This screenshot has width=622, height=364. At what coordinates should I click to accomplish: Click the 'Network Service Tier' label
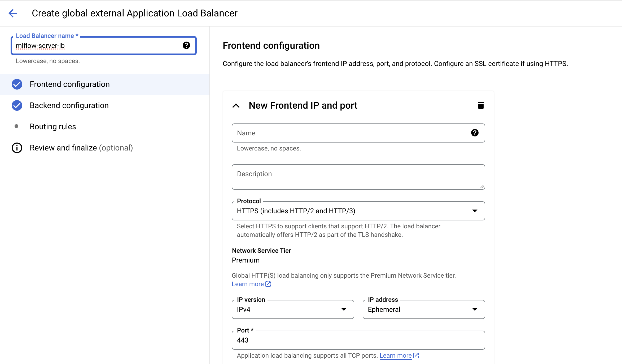point(261,251)
